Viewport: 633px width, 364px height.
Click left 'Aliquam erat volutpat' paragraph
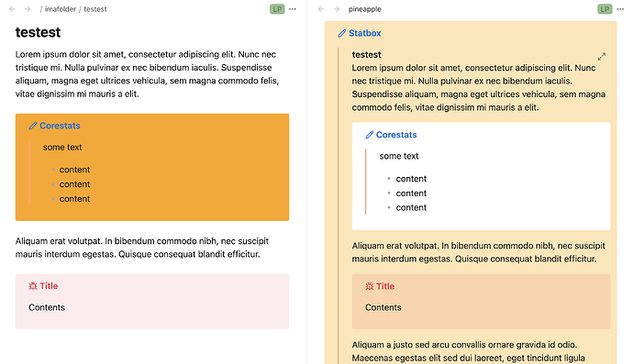(x=142, y=248)
